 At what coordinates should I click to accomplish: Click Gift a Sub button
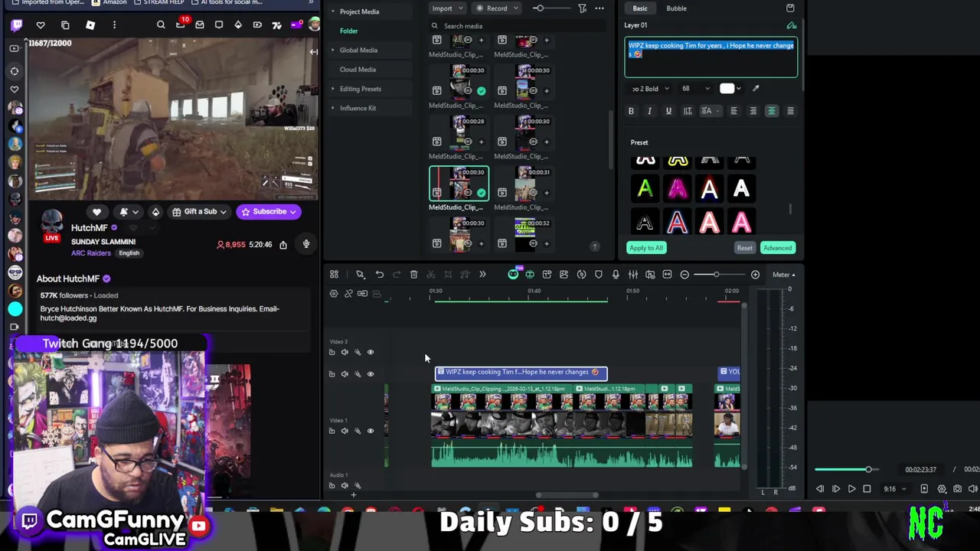coord(199,212)
